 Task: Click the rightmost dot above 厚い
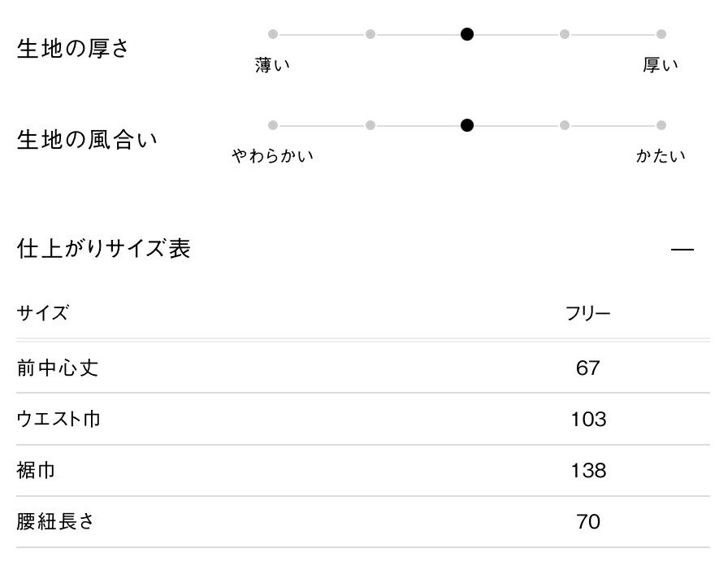coord(661,34)
